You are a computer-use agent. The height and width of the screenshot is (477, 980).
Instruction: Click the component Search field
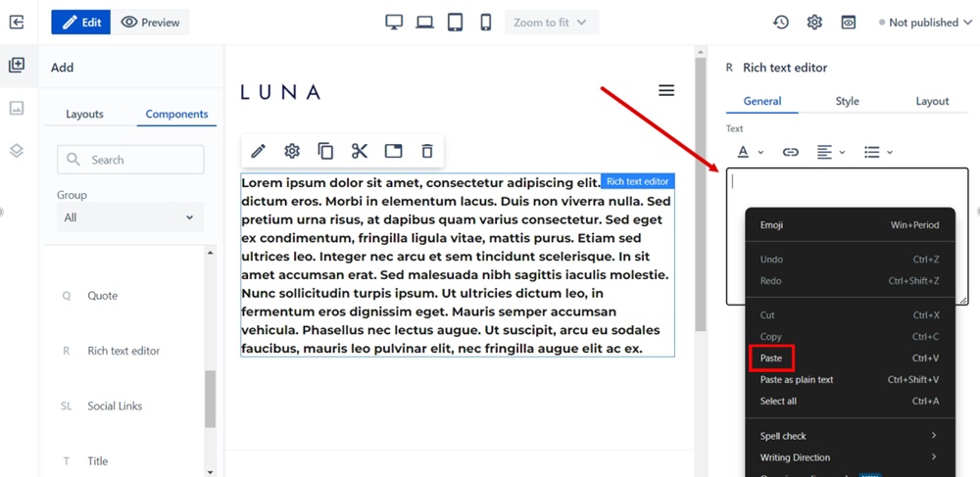point(130,160)
